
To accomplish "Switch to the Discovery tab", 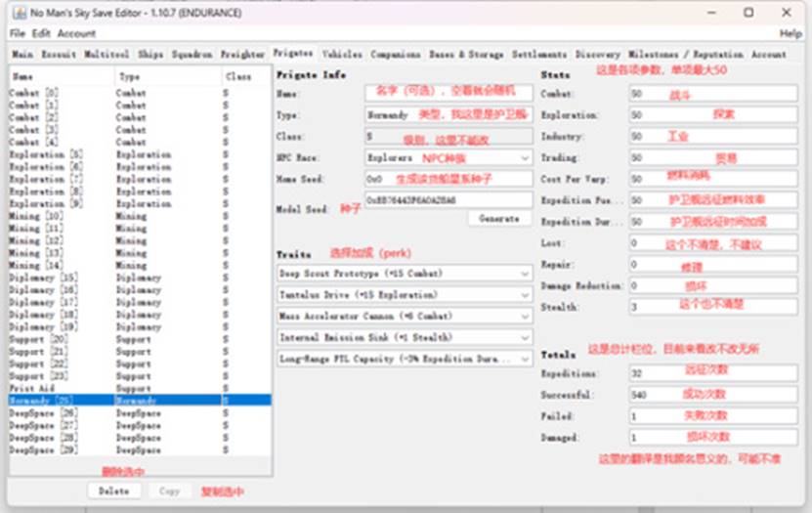I will (598, 55).
